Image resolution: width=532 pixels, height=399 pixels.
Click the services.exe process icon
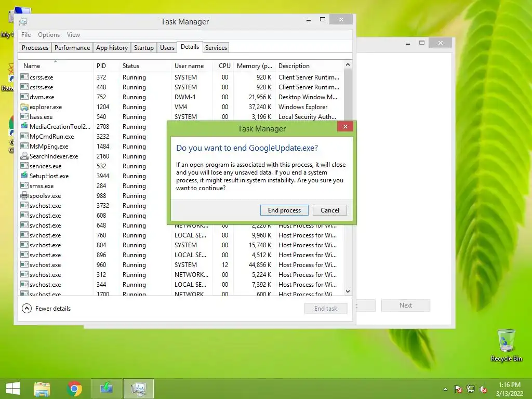(x=24, y=166)
